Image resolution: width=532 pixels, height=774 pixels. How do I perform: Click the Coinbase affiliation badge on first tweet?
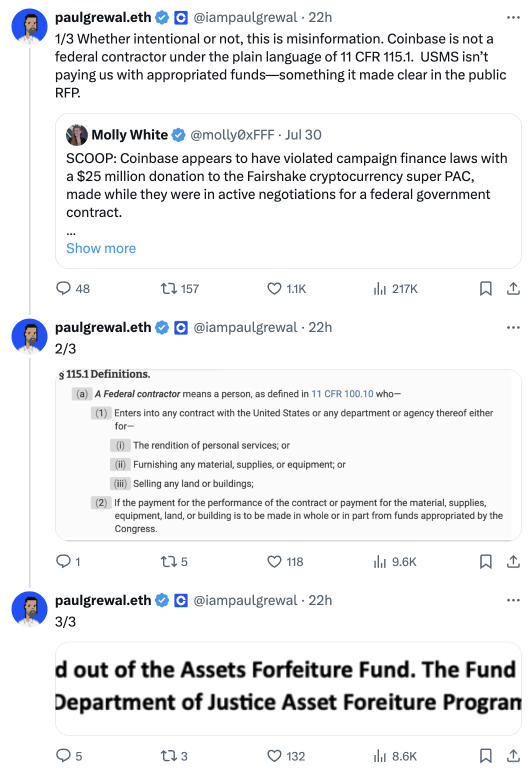[181, 18]
